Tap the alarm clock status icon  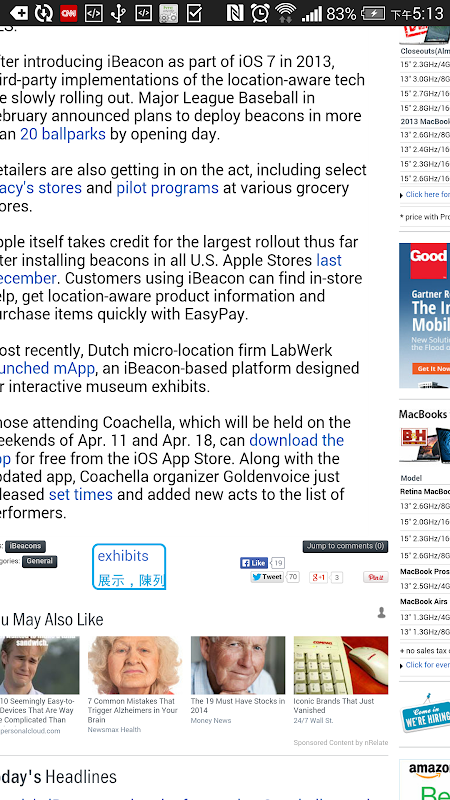point(260,13)
